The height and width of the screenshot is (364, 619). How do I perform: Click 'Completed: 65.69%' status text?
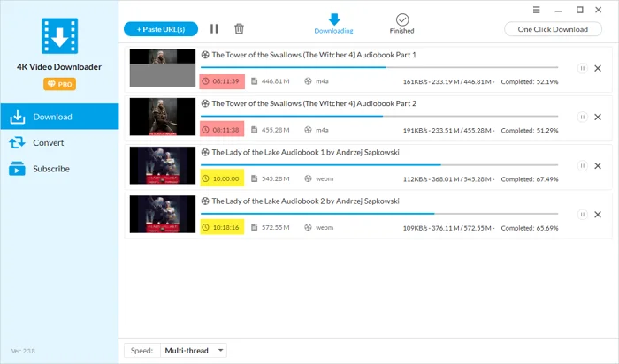coord(530,228)
